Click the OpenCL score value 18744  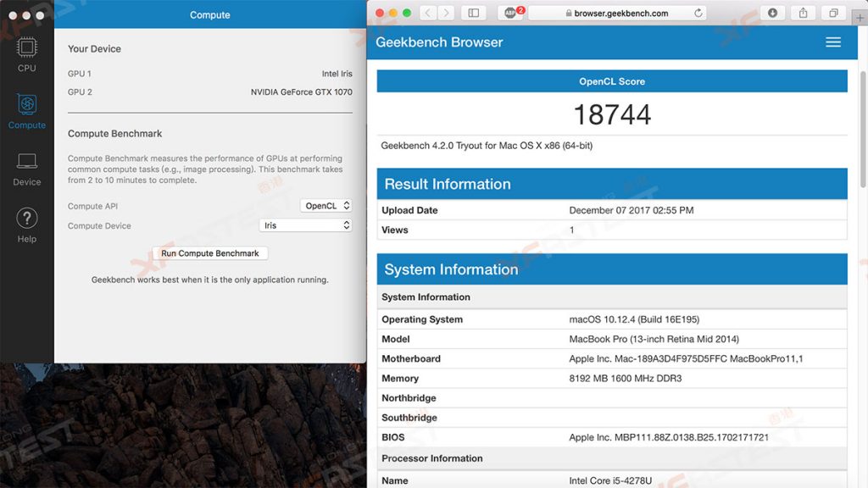click(612, 114)
